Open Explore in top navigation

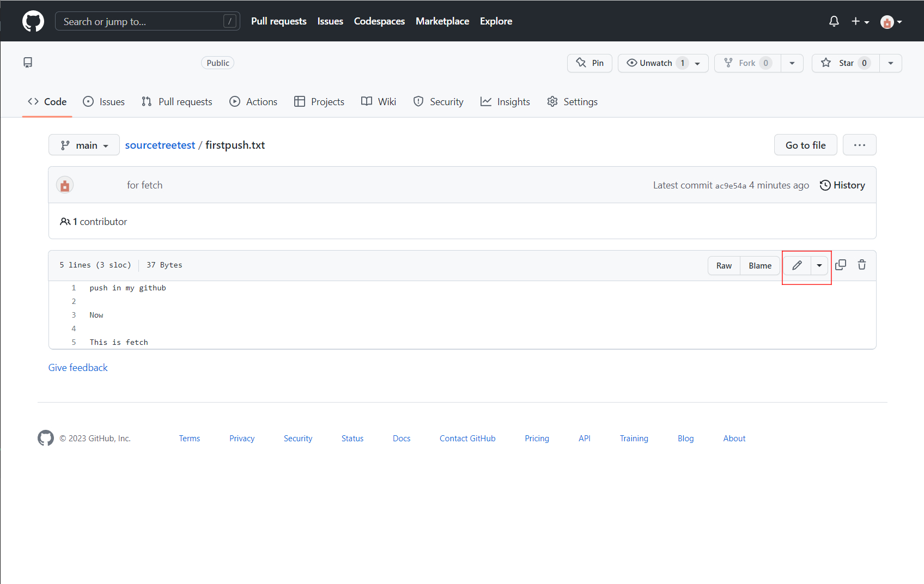coord(496,21)
